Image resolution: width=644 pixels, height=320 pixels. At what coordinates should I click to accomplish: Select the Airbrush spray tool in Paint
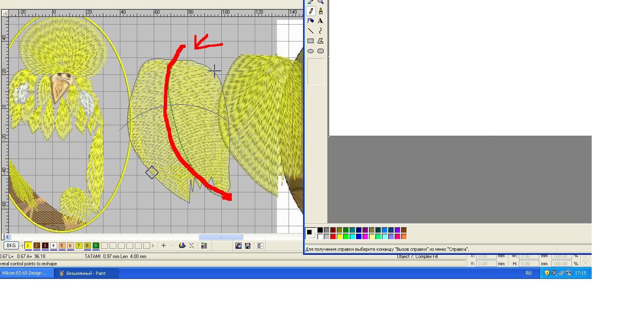click(x=311, y=21)
